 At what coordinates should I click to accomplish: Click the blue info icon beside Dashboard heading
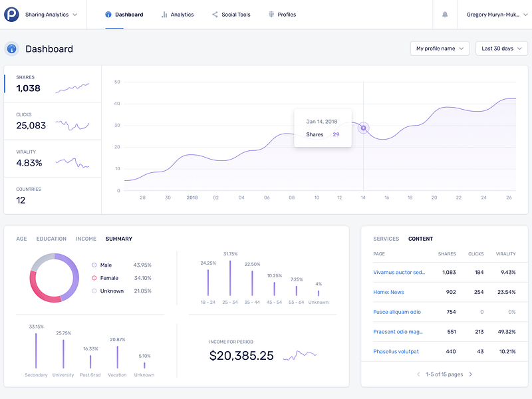click(x=11, y=47)
